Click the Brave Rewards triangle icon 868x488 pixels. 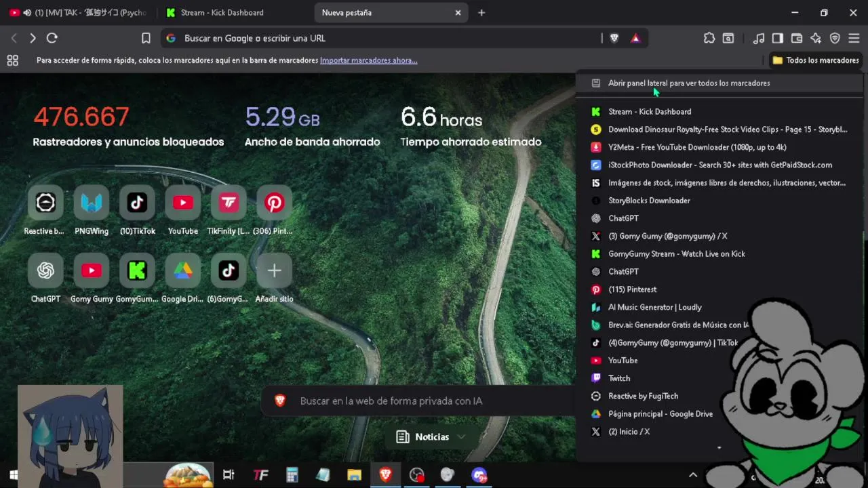click(x=635, y=38)
